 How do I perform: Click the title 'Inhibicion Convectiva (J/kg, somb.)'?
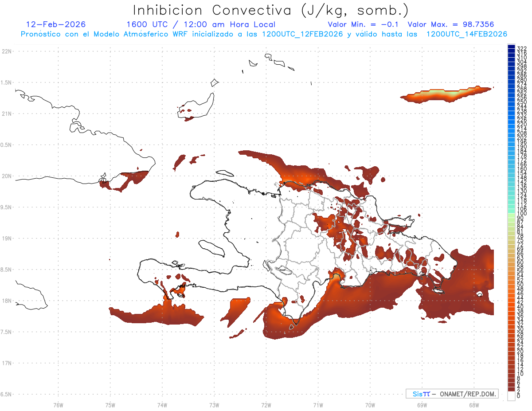(270, 11)
